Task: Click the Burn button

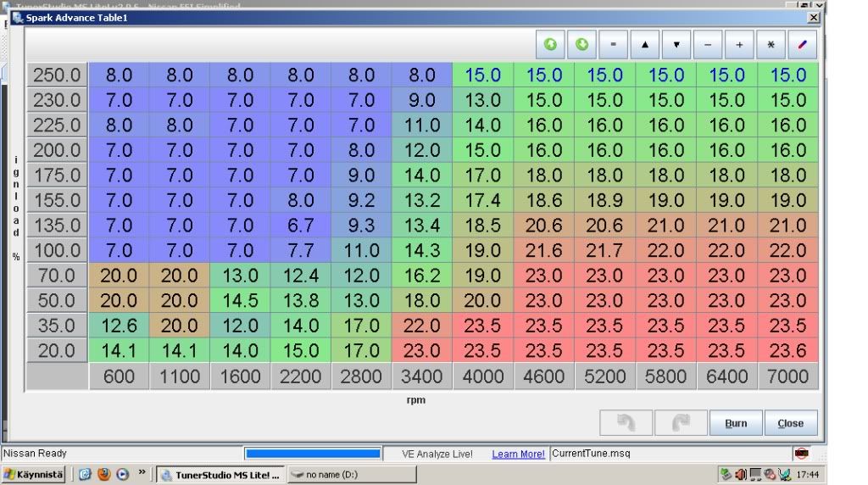Action: 736,423
